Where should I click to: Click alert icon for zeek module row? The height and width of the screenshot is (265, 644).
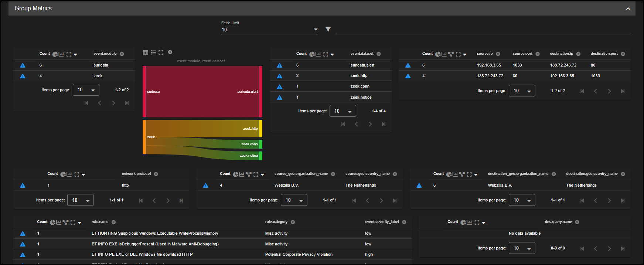[23, 76]
